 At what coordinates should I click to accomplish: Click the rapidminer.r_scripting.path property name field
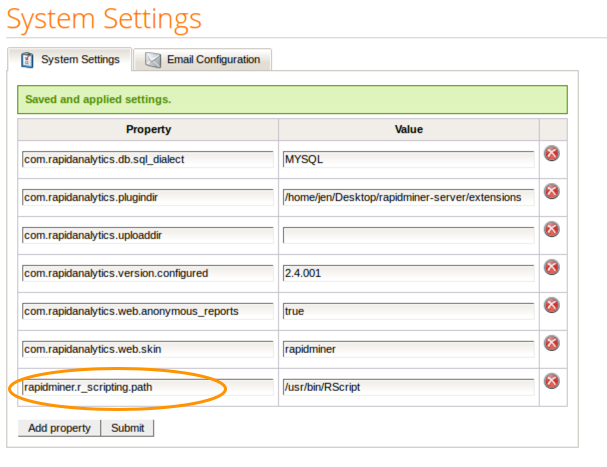click(x=147, y=387)
